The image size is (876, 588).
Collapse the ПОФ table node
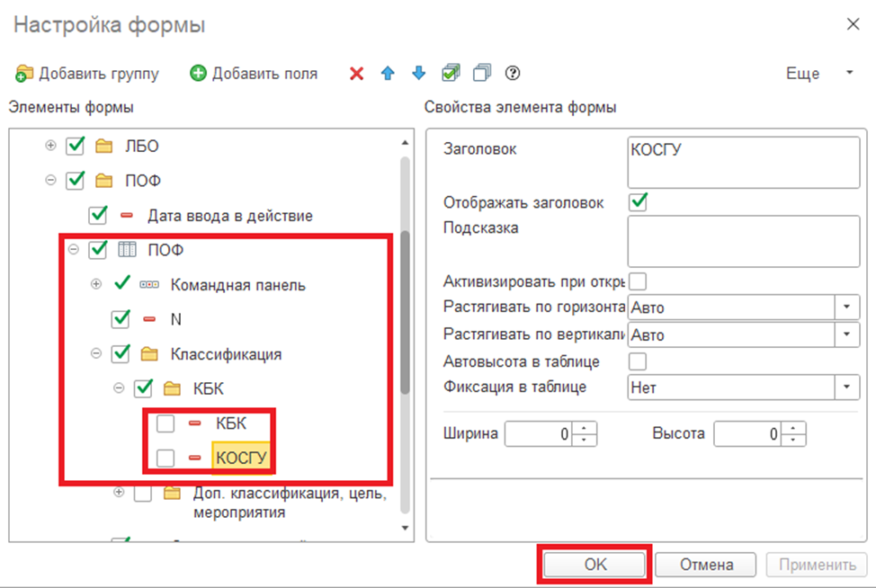tap(74, 250)
